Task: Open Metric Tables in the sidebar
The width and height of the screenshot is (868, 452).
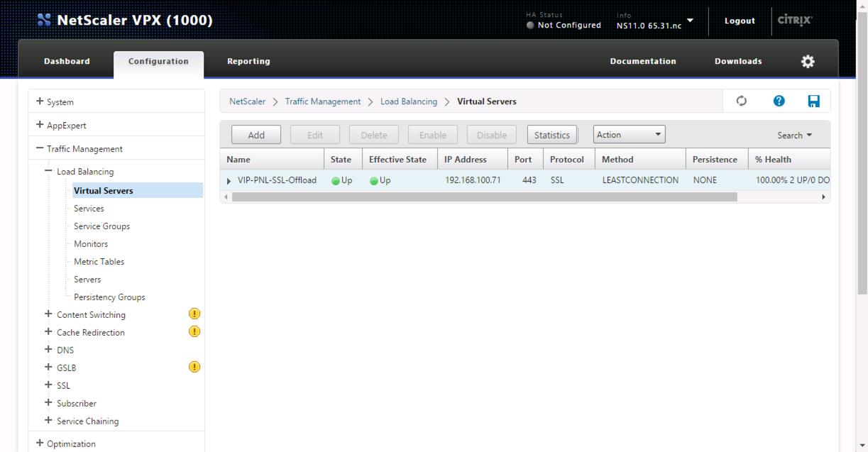Action: pyautogui.click(x=99, y=262)
